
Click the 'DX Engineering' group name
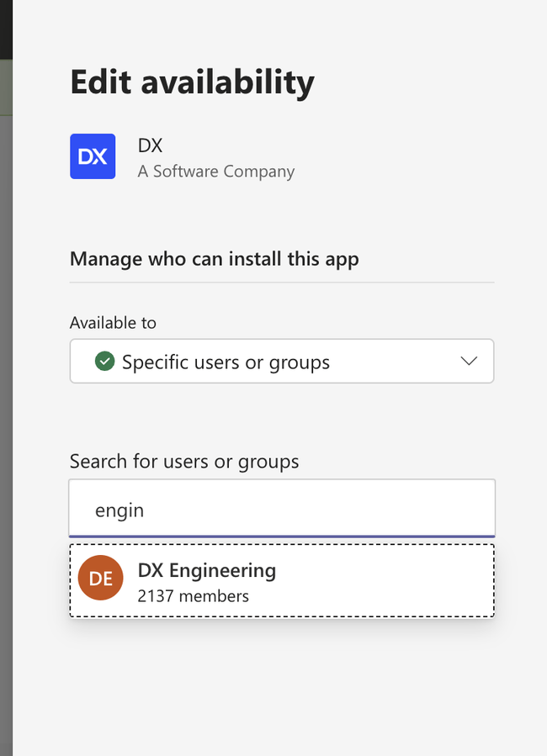207,570
